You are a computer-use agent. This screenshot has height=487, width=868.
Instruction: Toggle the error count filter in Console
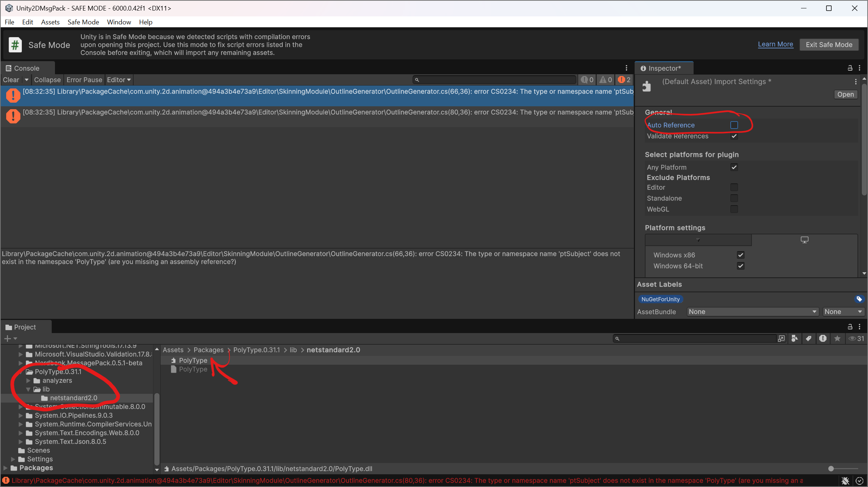tap(624, 80)
